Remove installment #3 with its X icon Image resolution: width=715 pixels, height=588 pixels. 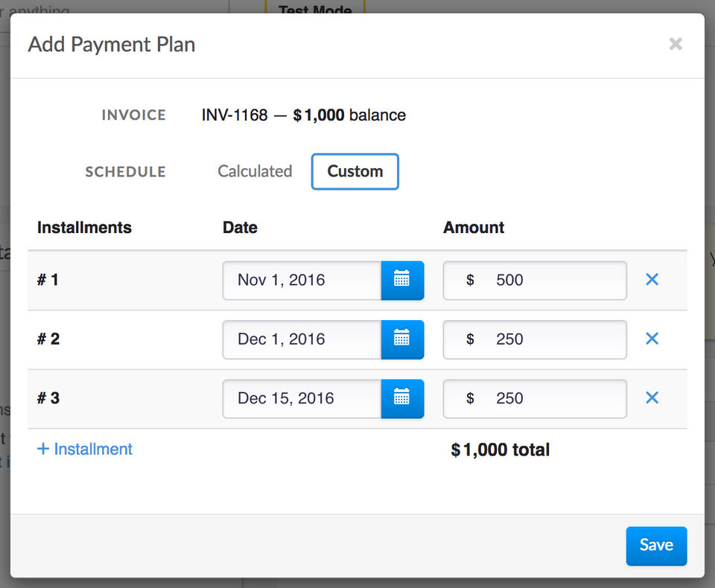pos(652,398)
